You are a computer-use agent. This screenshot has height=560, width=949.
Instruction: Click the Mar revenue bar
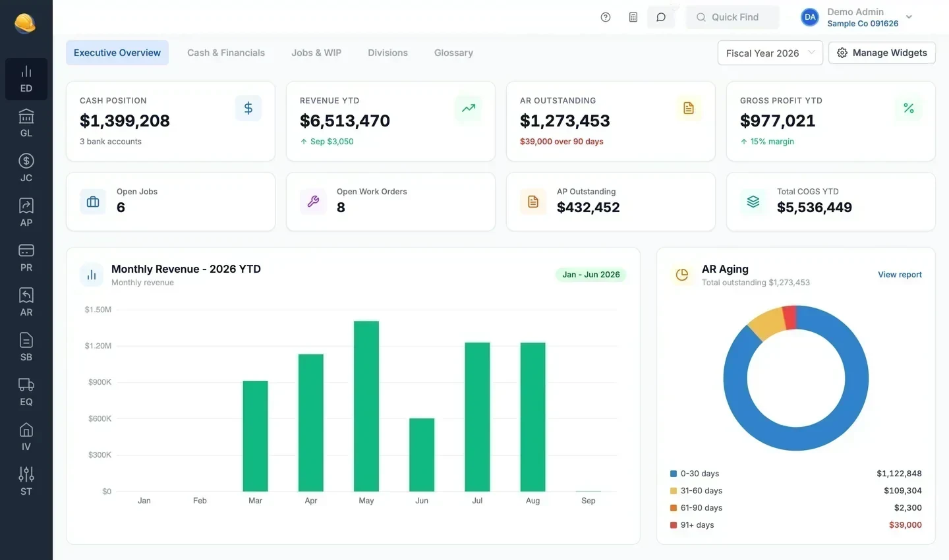pos(256,436)
